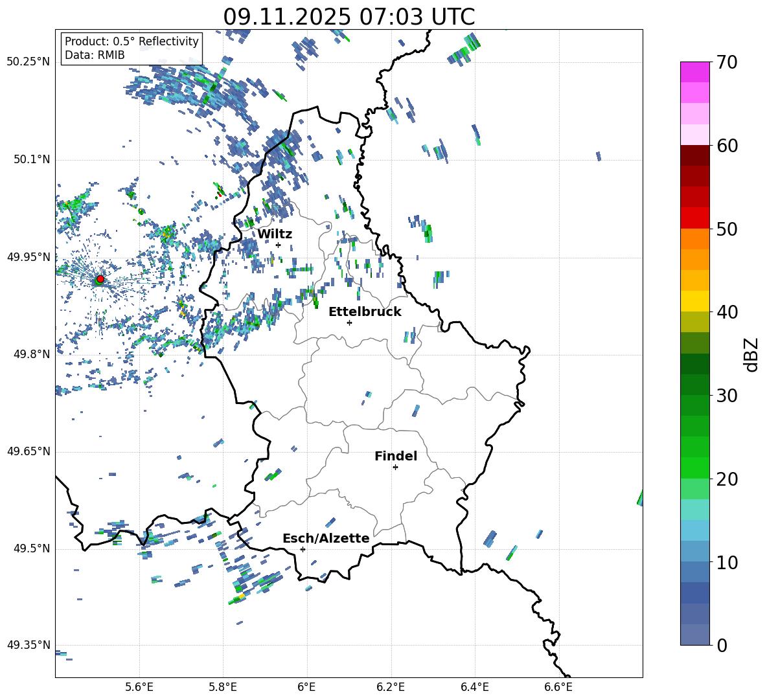Click the Findel city label
767x700 pixels.
coord(396,456)
